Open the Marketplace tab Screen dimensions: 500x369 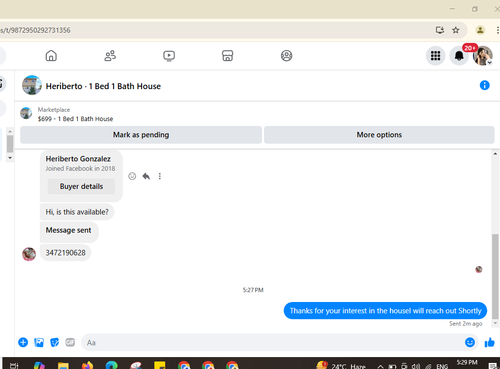point(228,56)
